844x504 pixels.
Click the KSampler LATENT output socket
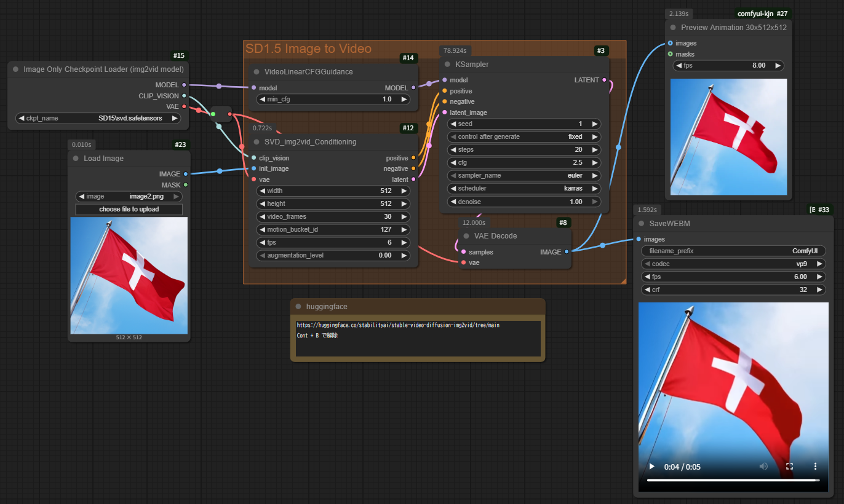(605, 81)
